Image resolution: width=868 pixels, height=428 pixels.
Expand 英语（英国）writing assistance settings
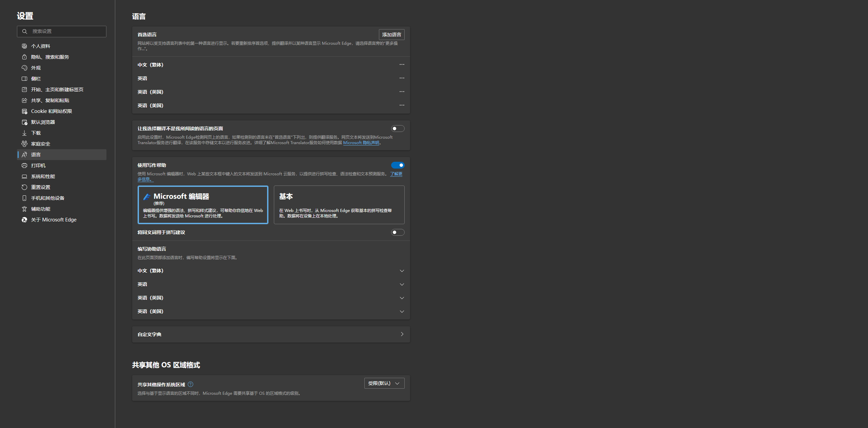[402, 298]
